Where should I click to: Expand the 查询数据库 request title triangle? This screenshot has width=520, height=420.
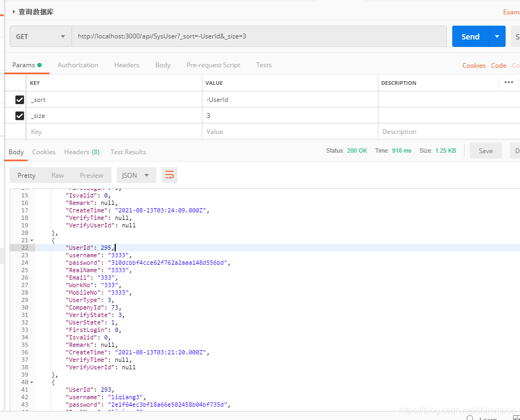pos(13,12)
